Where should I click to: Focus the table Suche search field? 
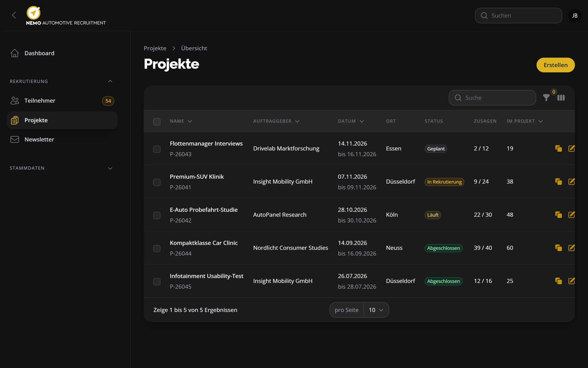pyautogui.click(x=492, y=98)
